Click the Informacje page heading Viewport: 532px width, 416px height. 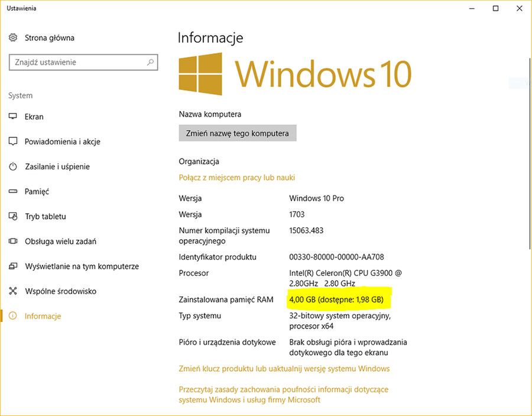[x=210, y=37]
